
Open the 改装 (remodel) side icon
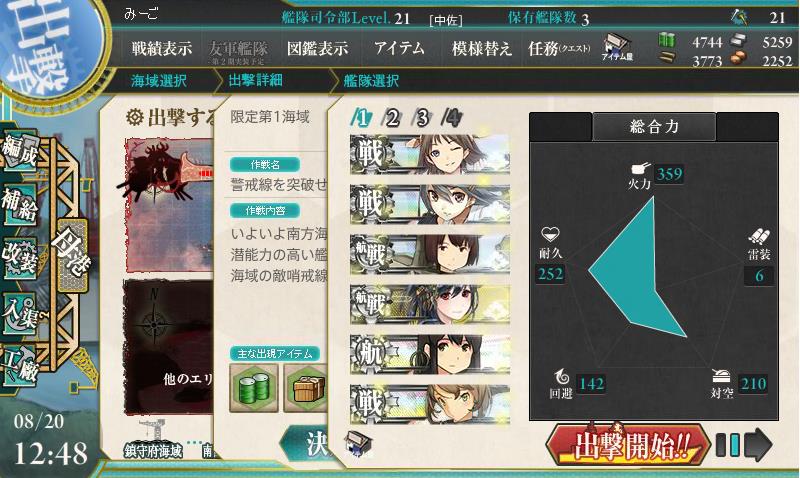pos(20,259)
